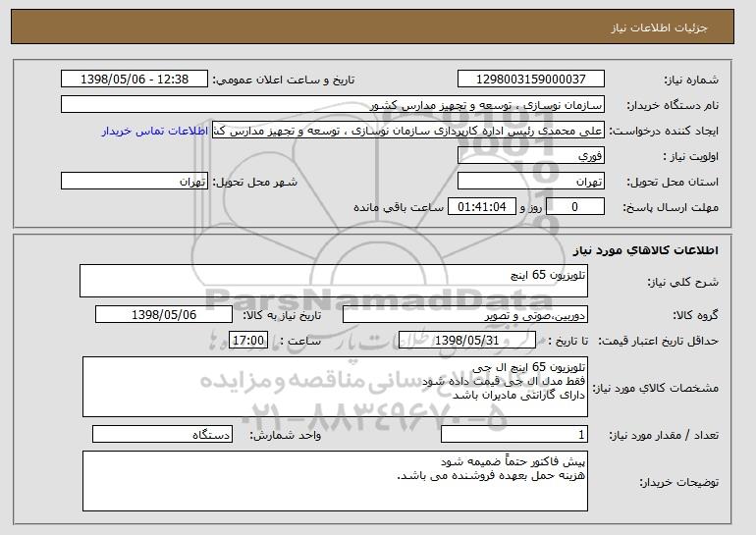Click the need date field 1398/05/06
This screenshot has height=535, width=756.
[x=164, y=315]
